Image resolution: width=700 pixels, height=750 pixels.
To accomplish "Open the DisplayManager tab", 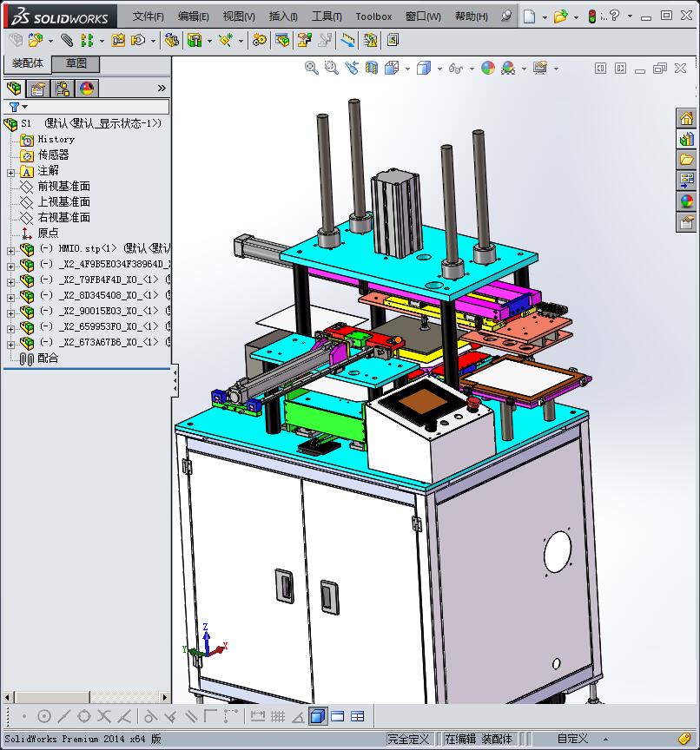I will click(87, 89).
